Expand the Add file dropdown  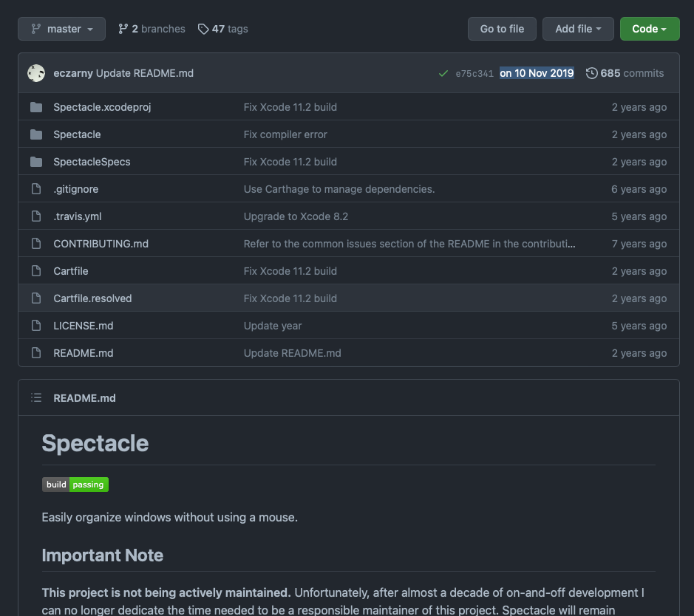[578, 29]
